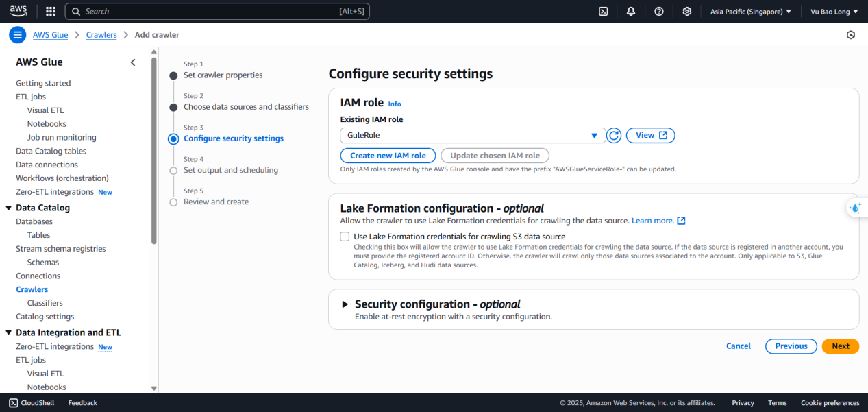Go to the Crawlers breadcrumb
868x412 pixels.
coord(101,35)
